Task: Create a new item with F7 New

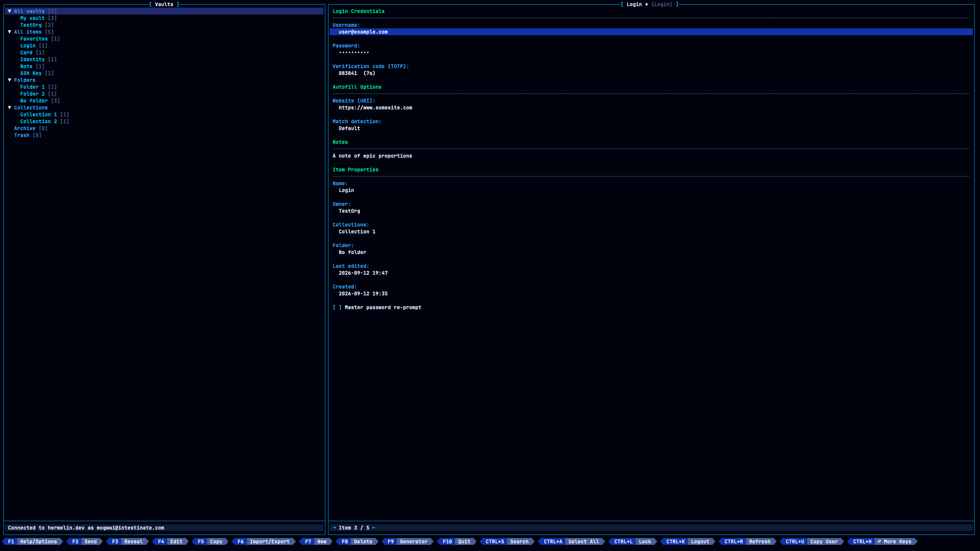Action: (316, 542)
